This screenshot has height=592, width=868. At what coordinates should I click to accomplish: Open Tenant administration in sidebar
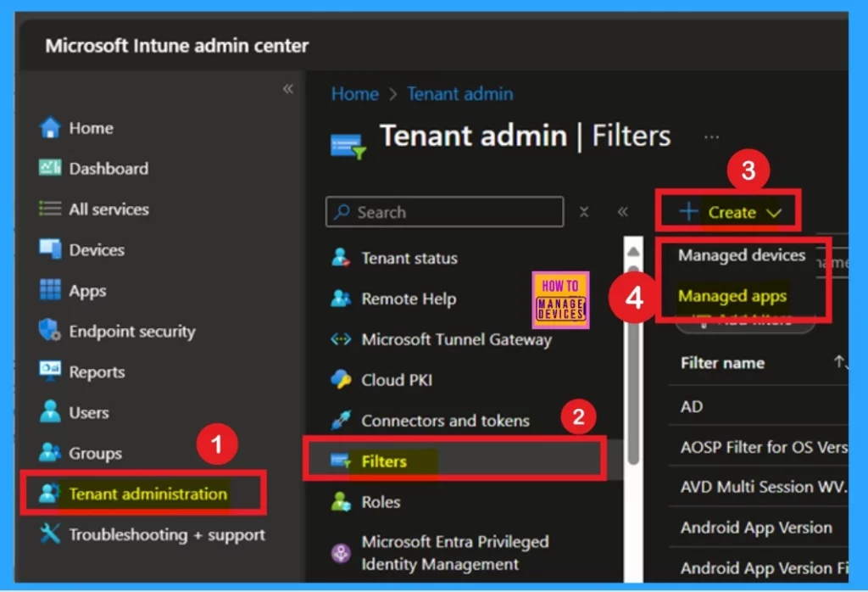(147, 493)
